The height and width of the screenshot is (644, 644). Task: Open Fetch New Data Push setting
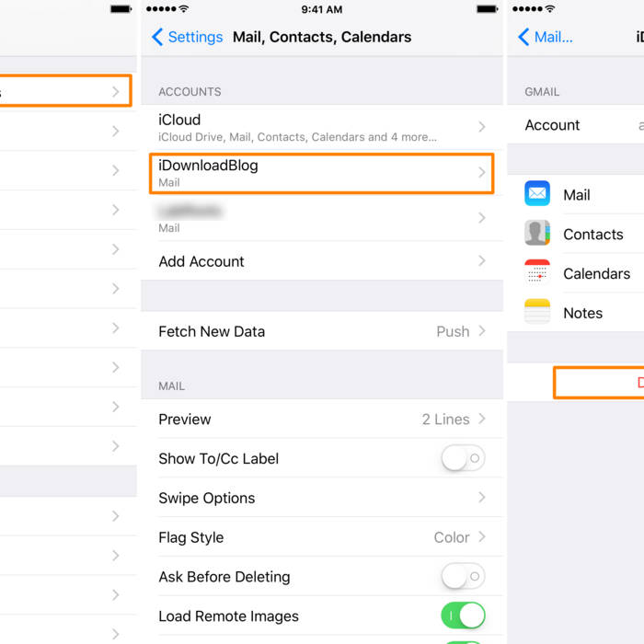[x=322, y=331]
